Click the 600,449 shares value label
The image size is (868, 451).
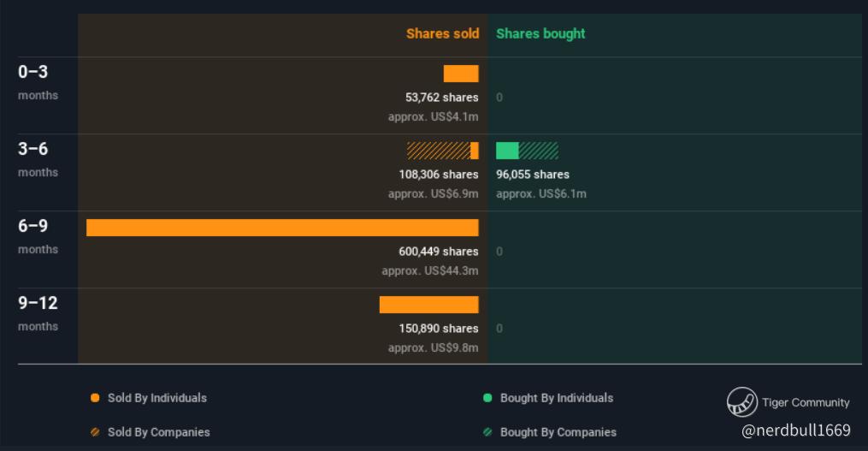[x=438, y=252]
